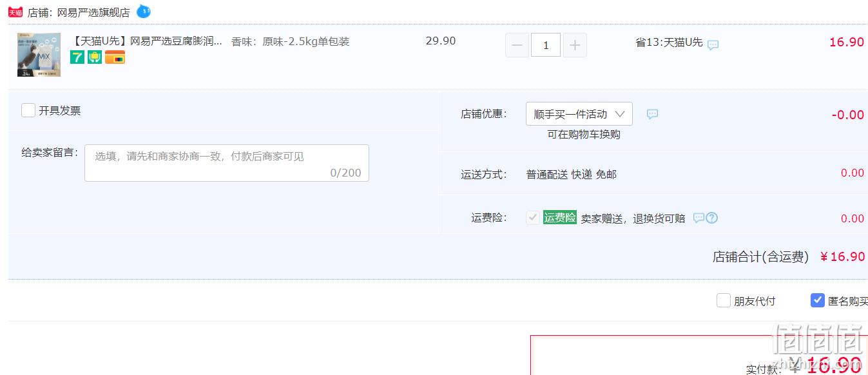Click the 卖家赠送，退换货可赔 text
Screen dimensions: 868x375
click(x=633, y=218)
